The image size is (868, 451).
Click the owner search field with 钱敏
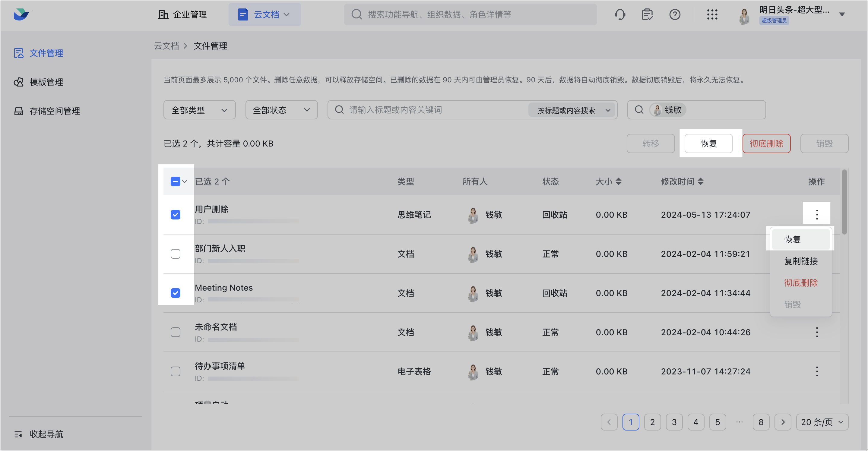696,110
